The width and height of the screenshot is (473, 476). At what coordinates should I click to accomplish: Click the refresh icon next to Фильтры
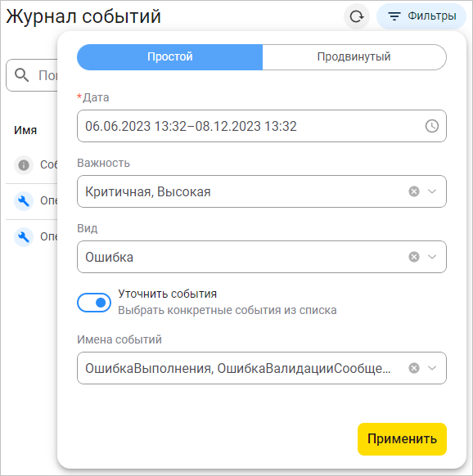(x=356, y=16)
